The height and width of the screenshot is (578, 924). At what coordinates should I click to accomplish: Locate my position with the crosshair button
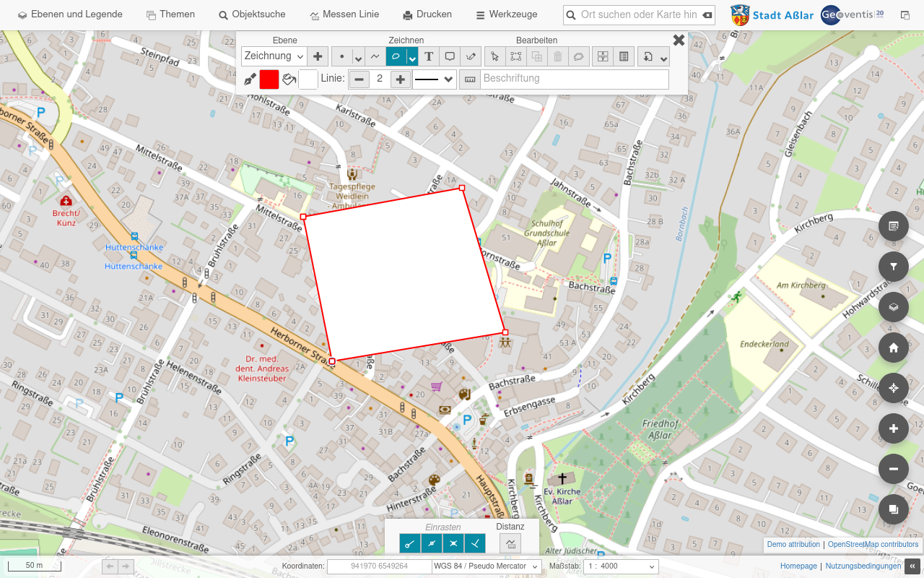894,388
